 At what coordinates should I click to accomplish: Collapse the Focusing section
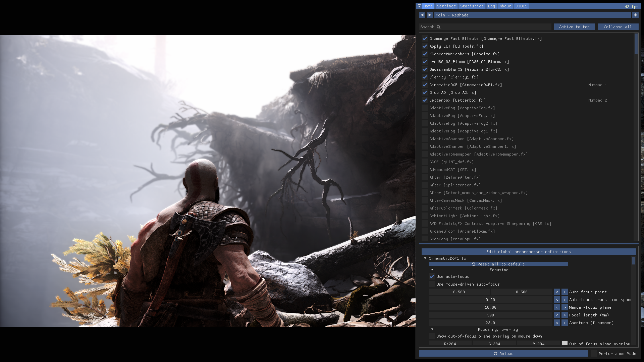(x=432, y=270)
